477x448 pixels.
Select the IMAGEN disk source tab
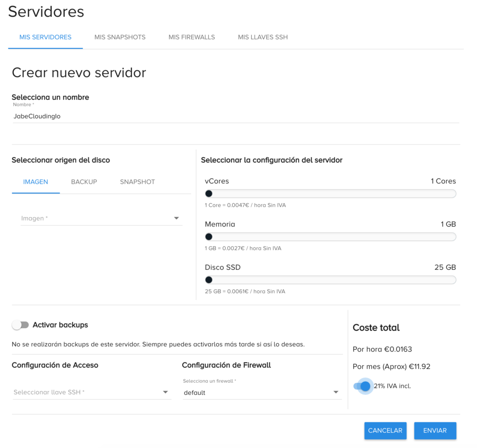35,182
